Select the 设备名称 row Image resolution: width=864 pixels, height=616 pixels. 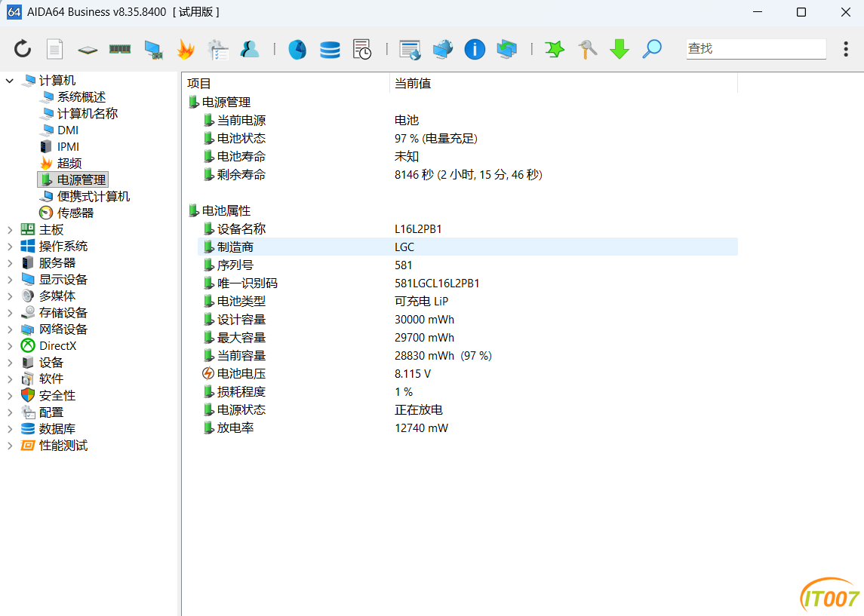point(468,228)
